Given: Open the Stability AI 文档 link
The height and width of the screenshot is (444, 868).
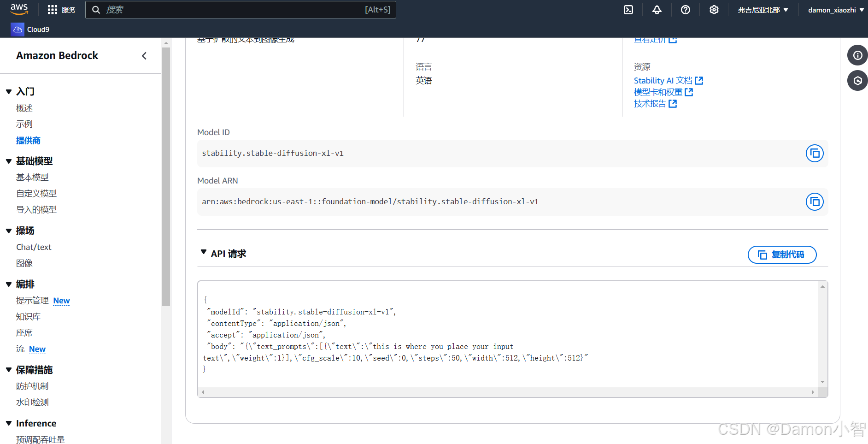Looking at the screenshot, I should click(x=663, y=81).
